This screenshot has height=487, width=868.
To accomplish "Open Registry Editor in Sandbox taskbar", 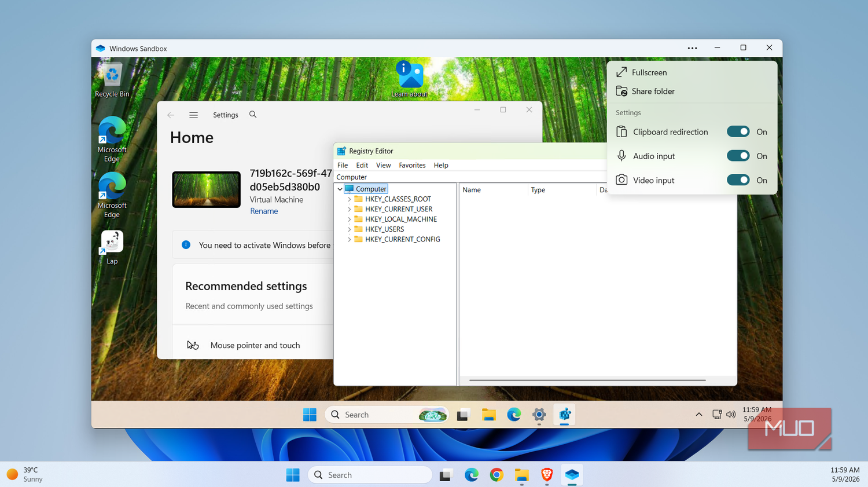I will (x=564, y=415).
